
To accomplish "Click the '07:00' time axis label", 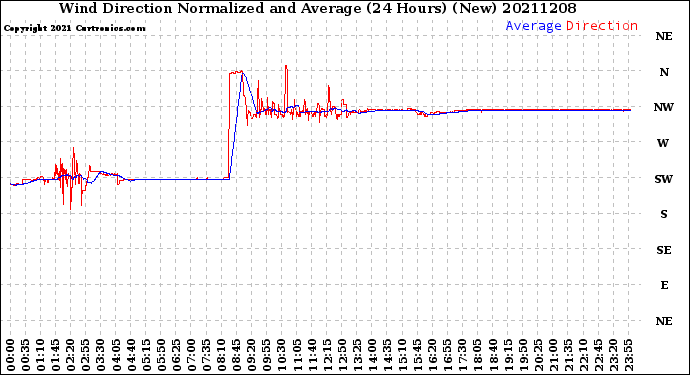I will 191,355.
